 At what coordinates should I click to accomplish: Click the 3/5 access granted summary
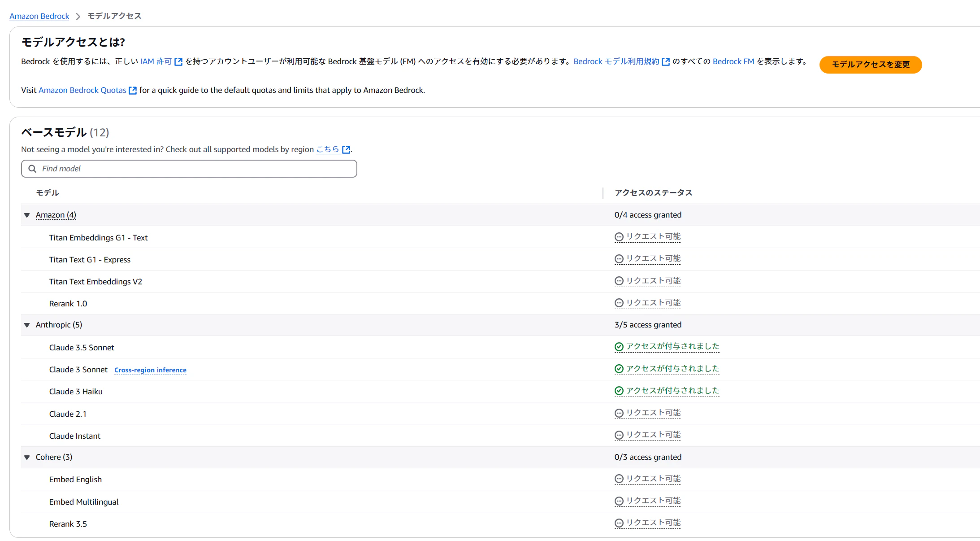coord(648,325)
